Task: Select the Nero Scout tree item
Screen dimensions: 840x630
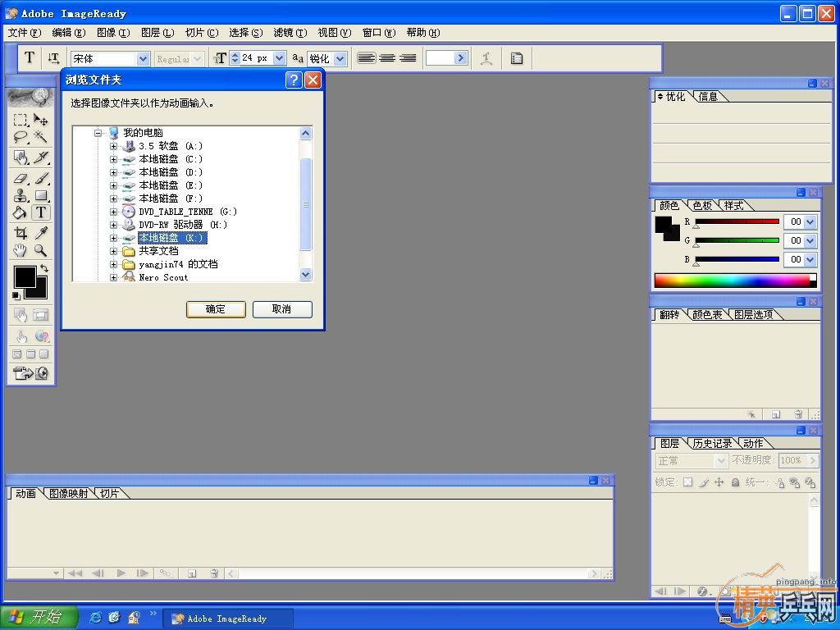Action: (163, 277)
